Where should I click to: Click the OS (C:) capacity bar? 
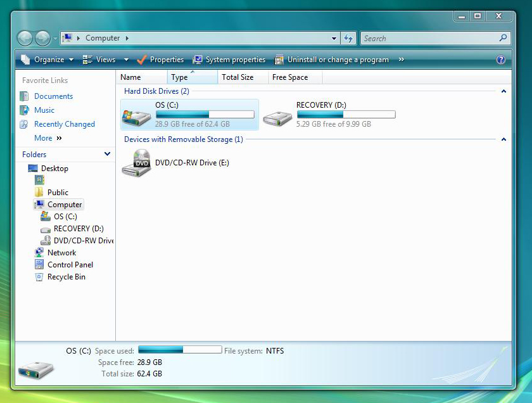click(205, 115)
